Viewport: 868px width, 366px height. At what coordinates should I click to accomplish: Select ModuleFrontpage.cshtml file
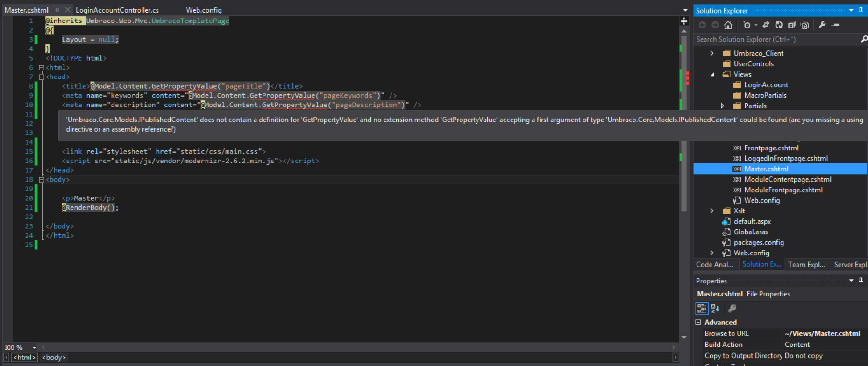783,190
